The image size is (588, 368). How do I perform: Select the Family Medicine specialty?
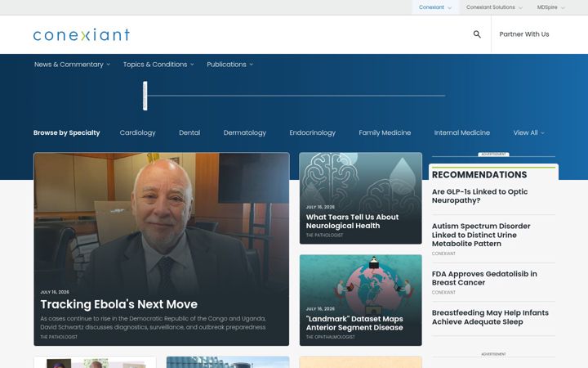coord(385,132)
